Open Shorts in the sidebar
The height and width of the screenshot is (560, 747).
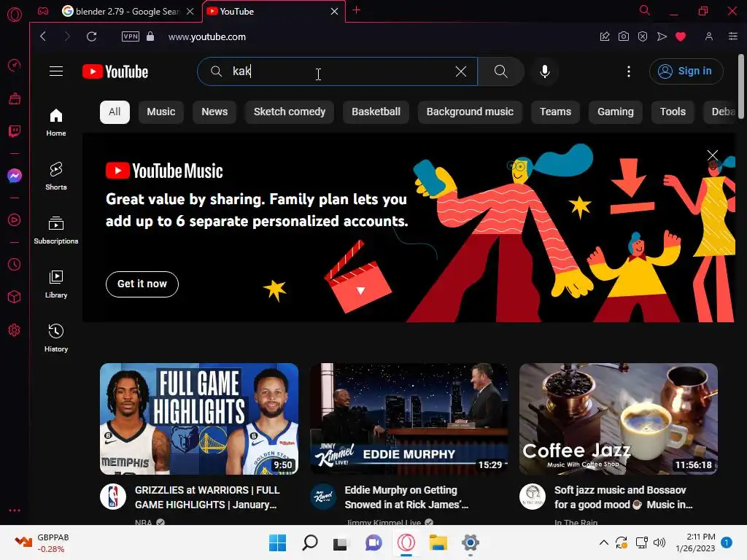point(55,176)
